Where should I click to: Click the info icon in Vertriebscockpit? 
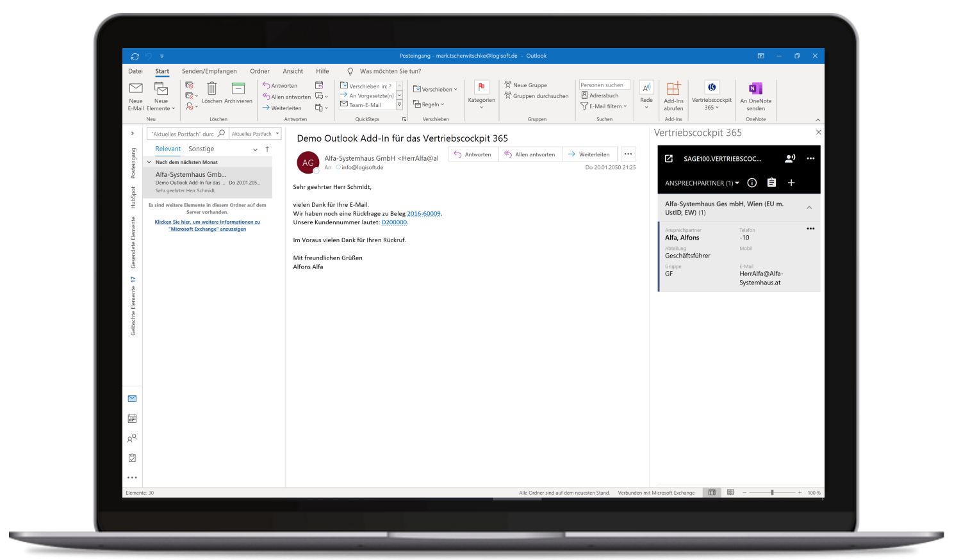[x=752, y=183]
